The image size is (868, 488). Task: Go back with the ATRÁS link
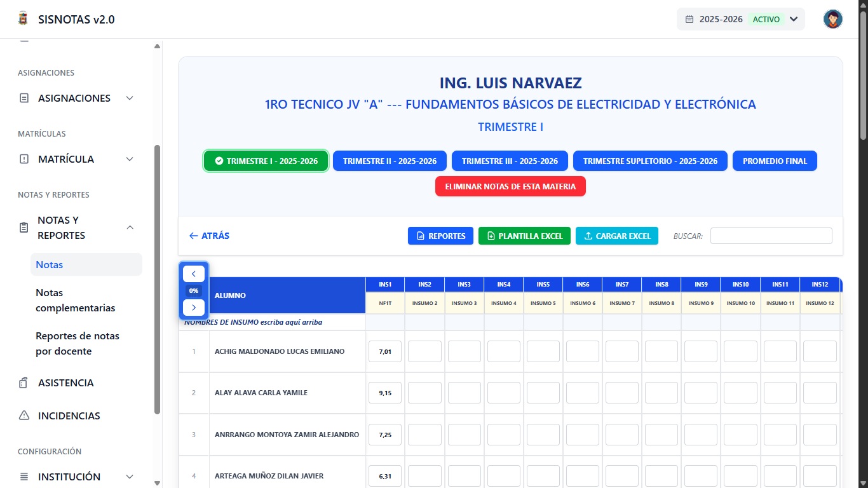pos(209,236)
